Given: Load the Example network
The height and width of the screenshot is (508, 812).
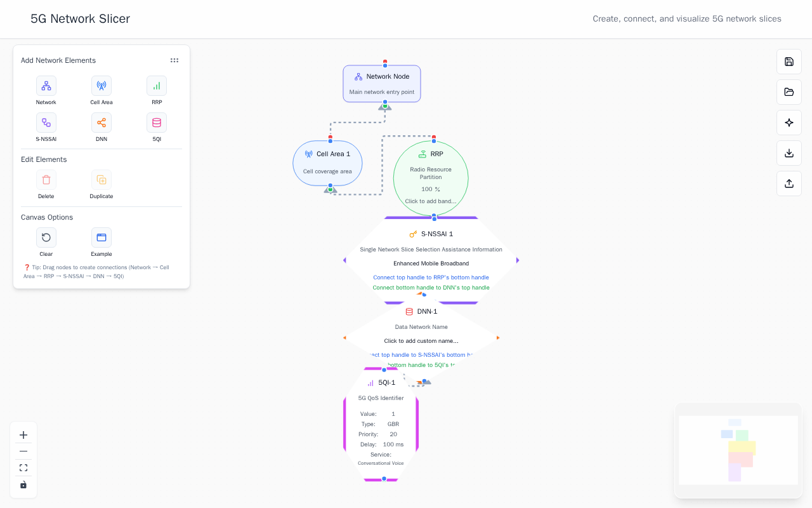Looking at the screenshot, I should 101,238.
